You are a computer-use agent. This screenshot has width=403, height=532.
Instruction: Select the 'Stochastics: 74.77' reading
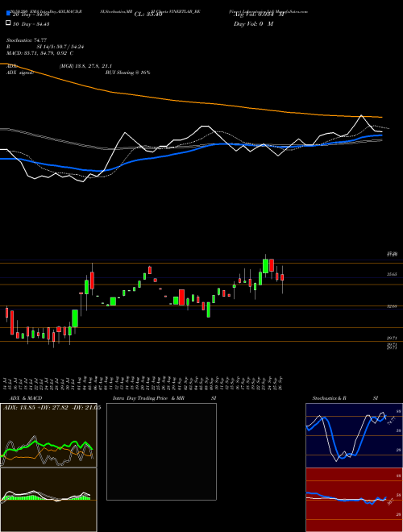pyautogui.click(x=27, y=40)
